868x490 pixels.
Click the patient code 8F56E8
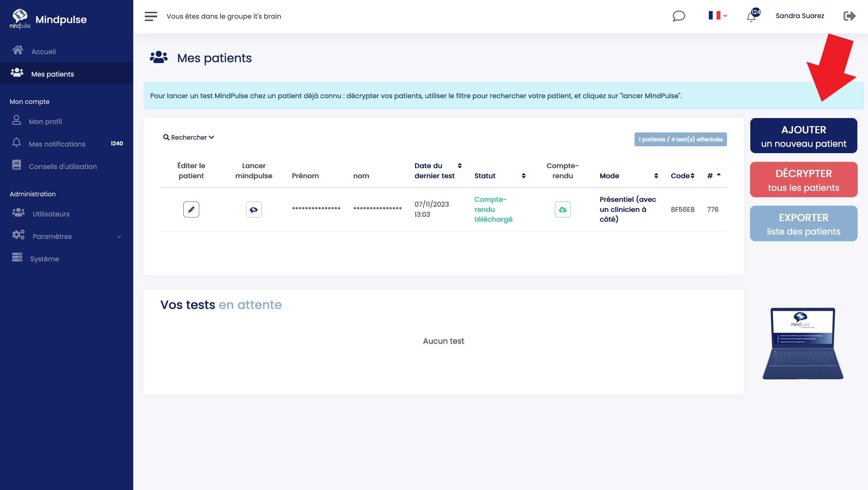(x=682, y=209)
